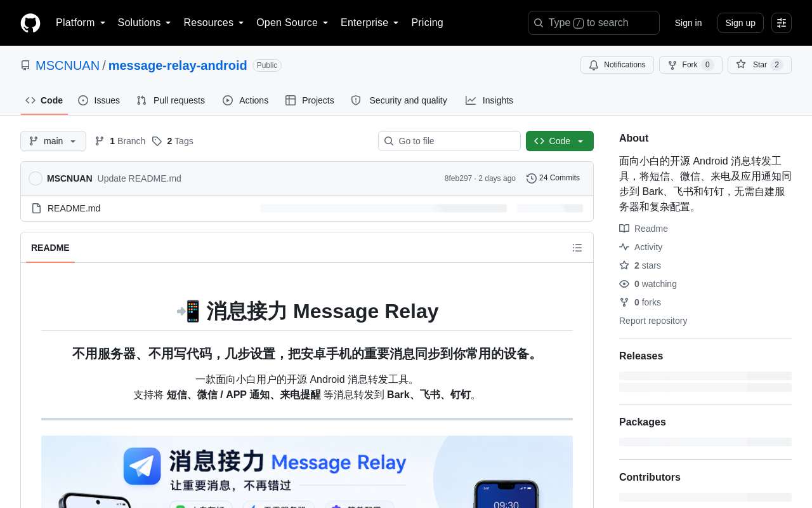This screenshot has width=812, height=508.
Task: Switch to the Issues tab
Action: [99, 100]
